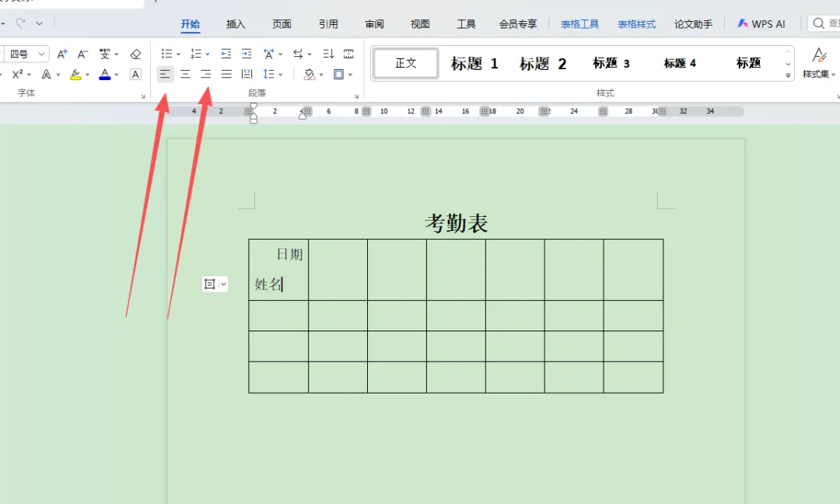Open the 表格样式 tab
This screenshot has height=504, width=840.
tap(636, 24)
